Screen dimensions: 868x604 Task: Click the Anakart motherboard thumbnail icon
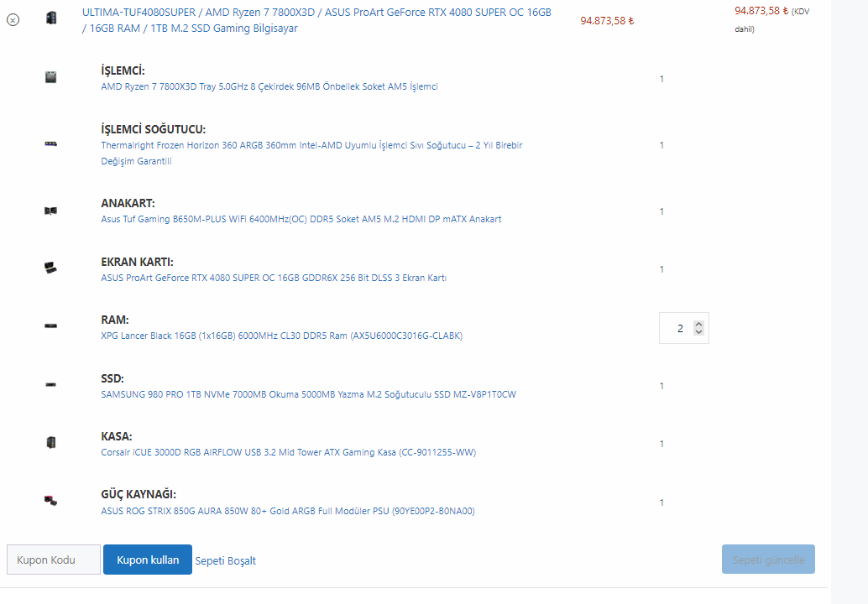pyautogui.click(x=51, y=211)
